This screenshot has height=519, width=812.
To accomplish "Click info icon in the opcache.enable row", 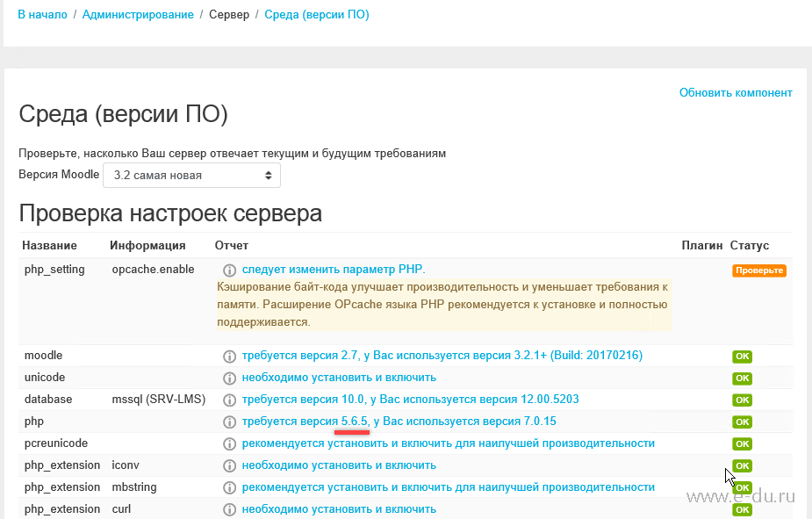I will 230,270.
